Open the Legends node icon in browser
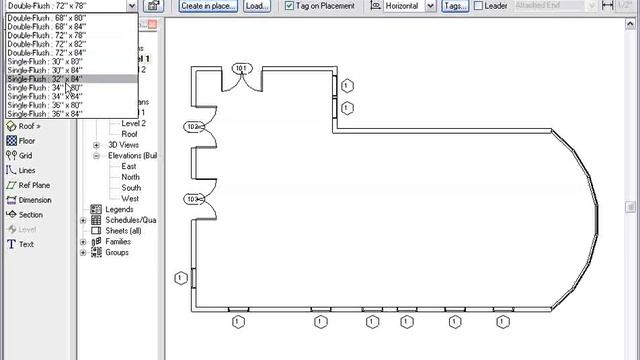This screenshot has width=640, height=360. tap(96, 209)
